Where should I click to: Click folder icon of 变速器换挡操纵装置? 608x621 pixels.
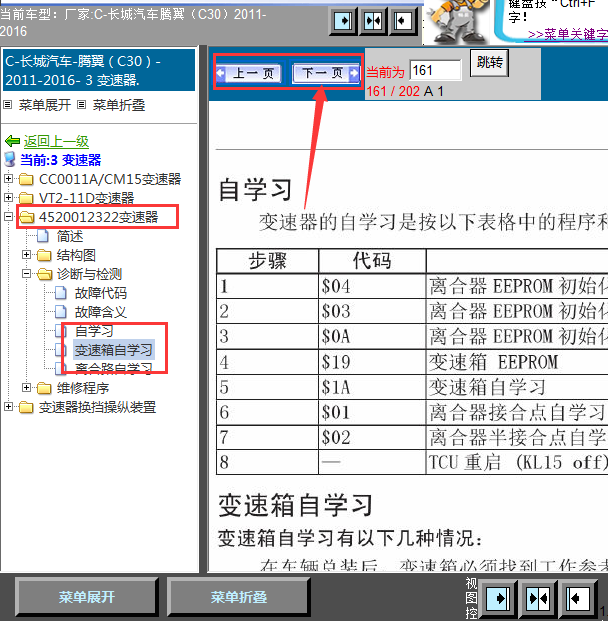click(27, 407)
